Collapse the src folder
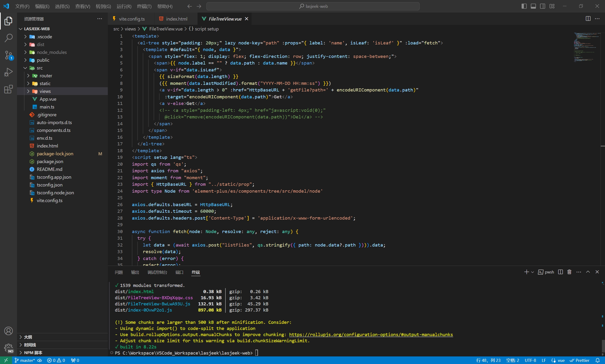 point(26,68)
